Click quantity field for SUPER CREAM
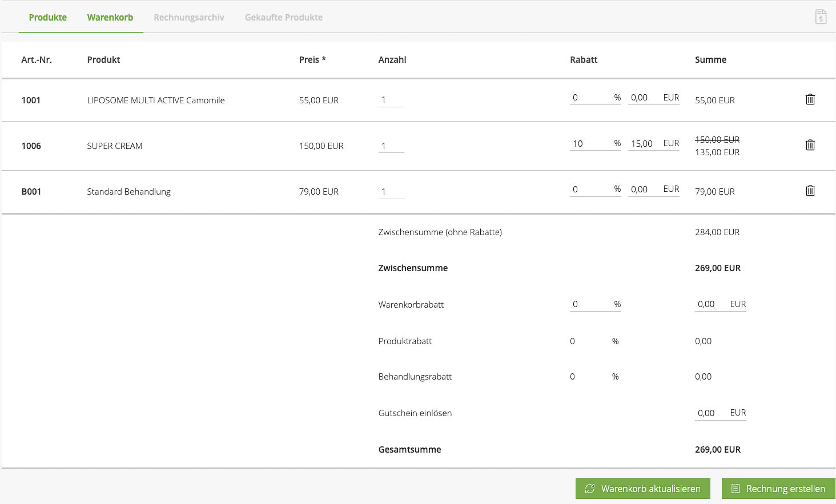This screenshot has width=836, height=504. click(x=391, y=146)
